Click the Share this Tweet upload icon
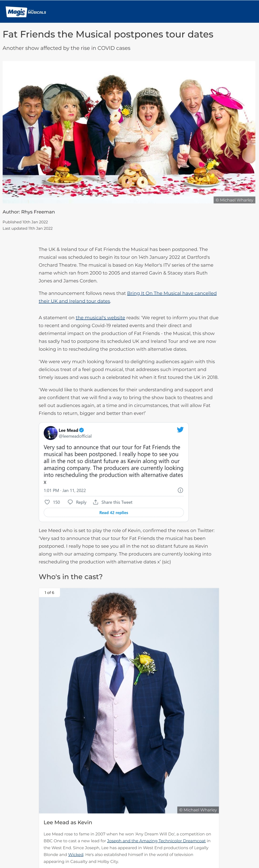The image size is (259, 868). pyautogui.click(x=96, y=502)
